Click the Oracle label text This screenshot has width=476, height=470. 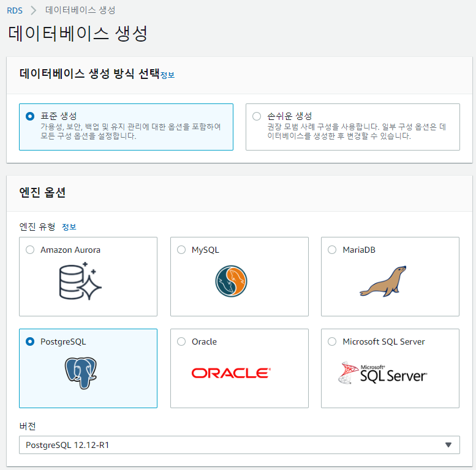(x=204, y=341)
